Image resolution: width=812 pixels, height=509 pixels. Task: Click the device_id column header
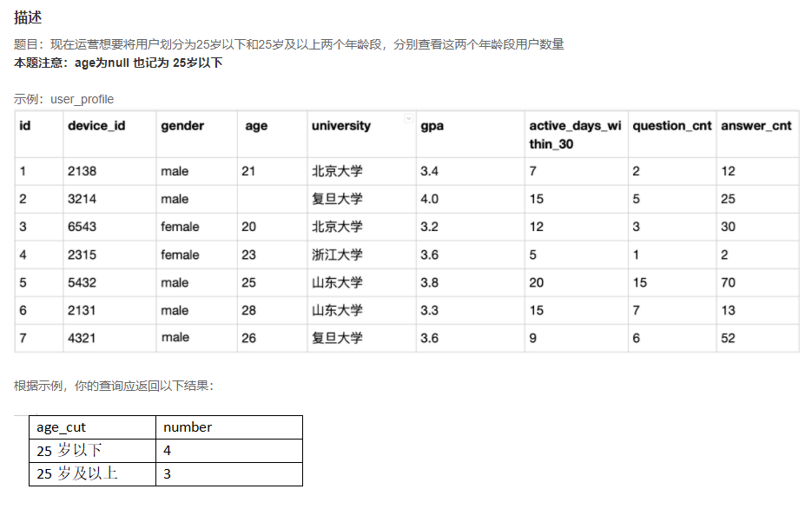[96, 125]
